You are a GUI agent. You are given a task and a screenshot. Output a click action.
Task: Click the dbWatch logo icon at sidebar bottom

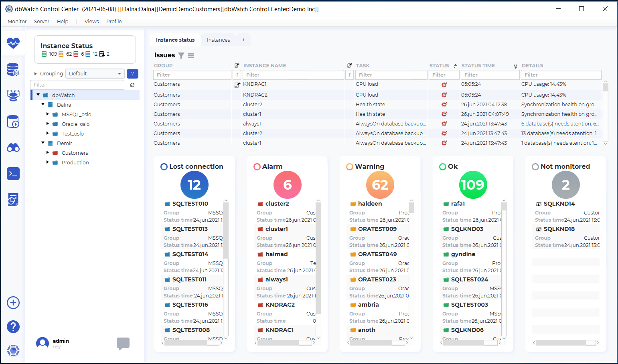pyautogui.click(x=13, y=350)
